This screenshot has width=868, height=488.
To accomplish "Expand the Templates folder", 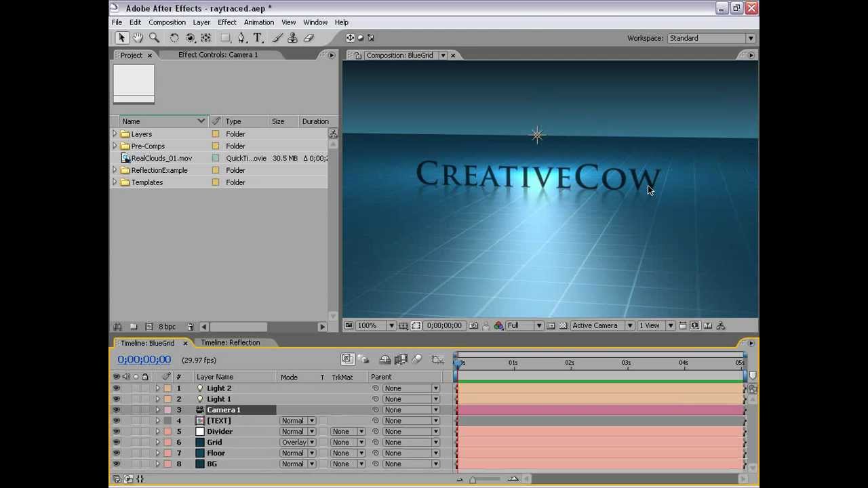I will pyautogui.click(x=115, y=183).
